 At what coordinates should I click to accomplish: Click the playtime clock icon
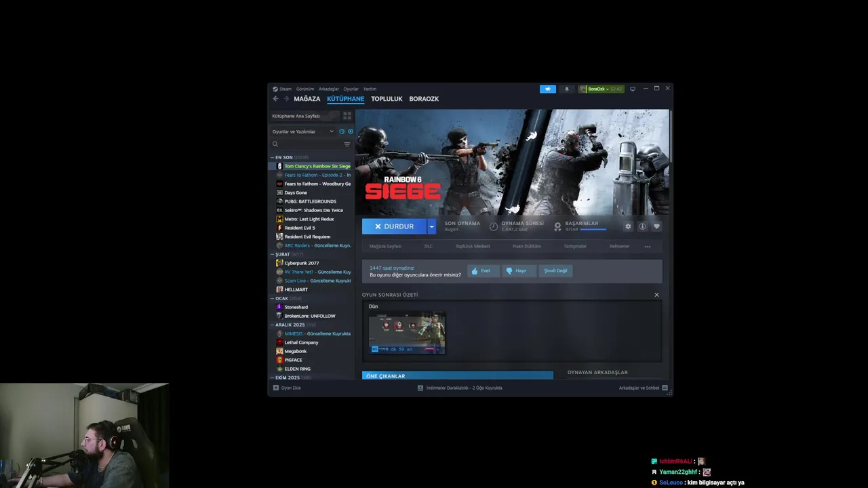pyautogui.click(x=494, y=226)
